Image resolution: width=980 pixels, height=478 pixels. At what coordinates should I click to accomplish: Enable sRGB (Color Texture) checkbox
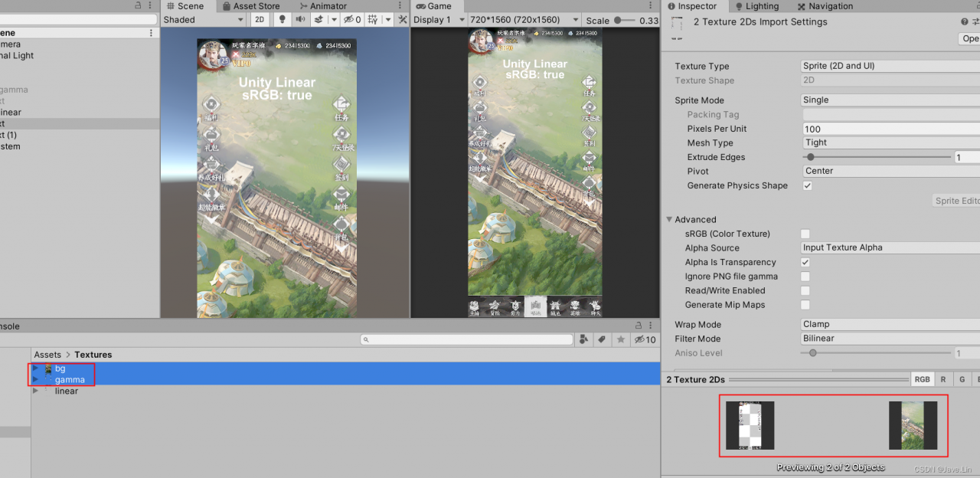pyautogui.click(x=805, y=234)
